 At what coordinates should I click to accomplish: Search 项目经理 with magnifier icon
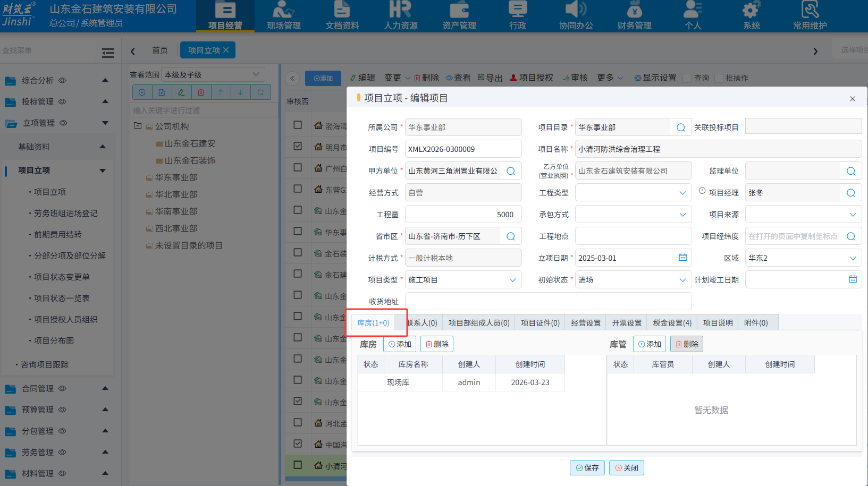[x=850, y=193]
